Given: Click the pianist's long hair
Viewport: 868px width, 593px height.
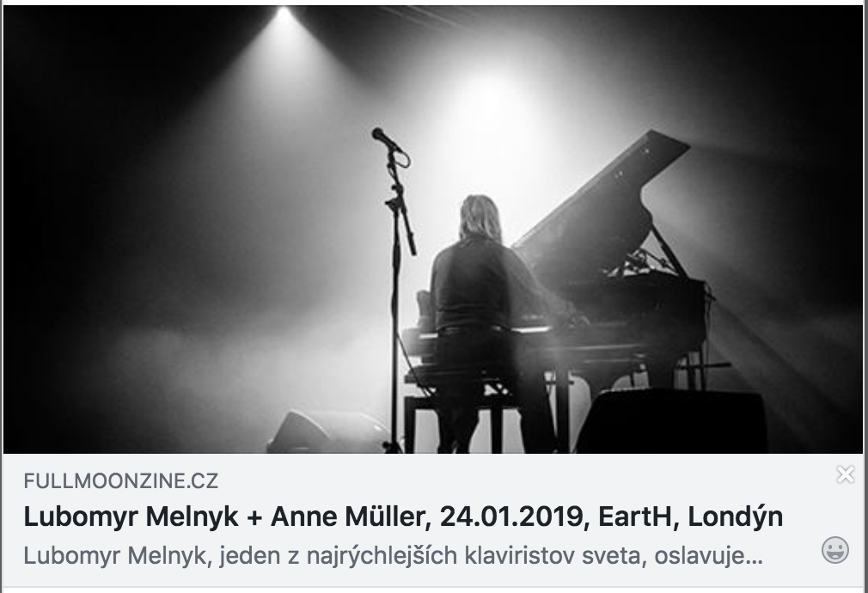Looking at the screenshot, I should pos(480,217).
